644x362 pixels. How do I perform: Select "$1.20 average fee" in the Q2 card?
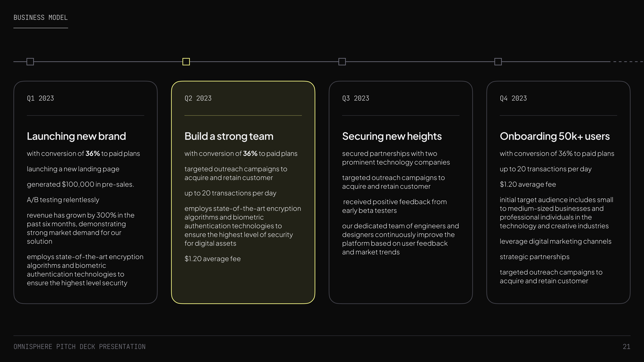[212, 259]
